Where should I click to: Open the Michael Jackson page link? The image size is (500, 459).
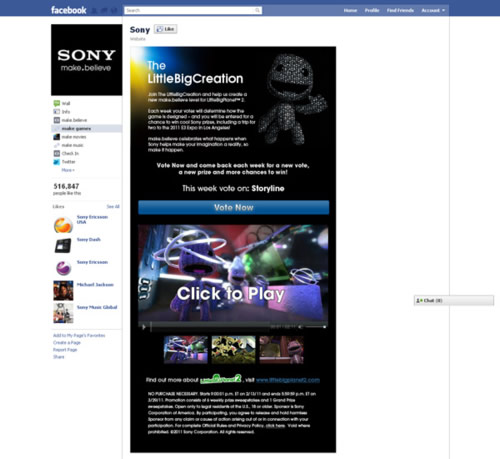pos(95,285)
